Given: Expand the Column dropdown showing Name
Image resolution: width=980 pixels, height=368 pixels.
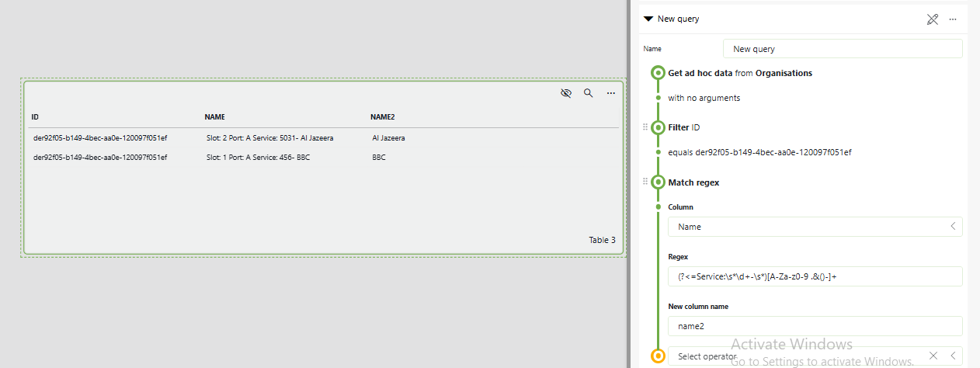Looking at the screenshot, I should point(952,227).
